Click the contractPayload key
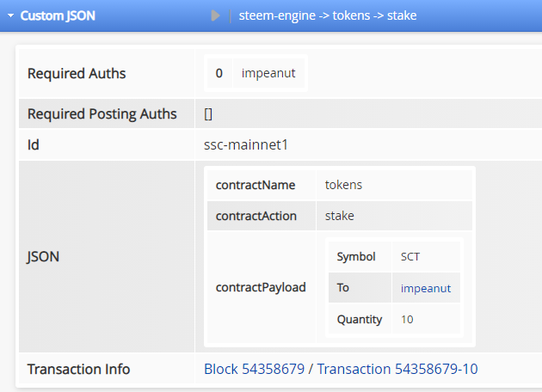The image size is (542, 392). (261, 287)
